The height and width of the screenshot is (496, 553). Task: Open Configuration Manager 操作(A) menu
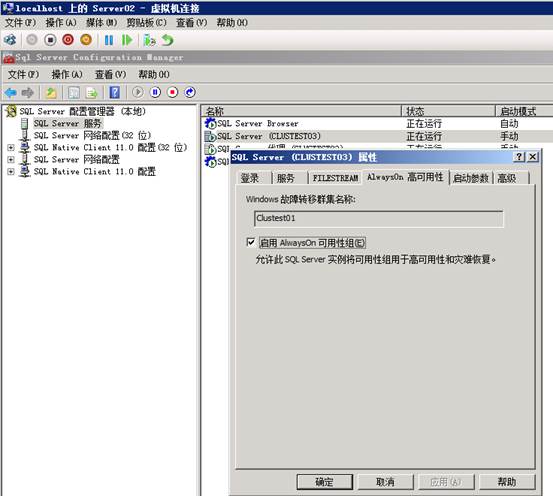[67, 74]
